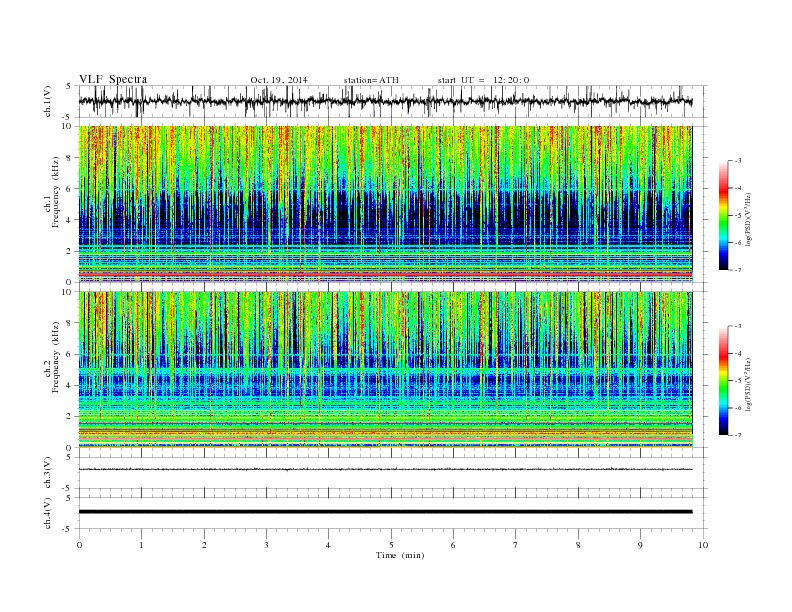792x612 pixels.
Task: Click the time axis tick label "7"
Action: [516, 545]
